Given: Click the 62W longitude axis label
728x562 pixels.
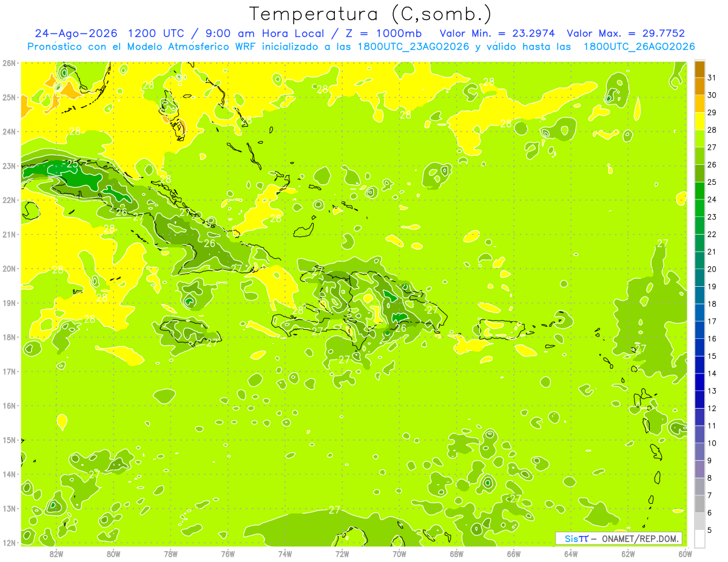Looking at the screenshot, I should click(629, 554).
